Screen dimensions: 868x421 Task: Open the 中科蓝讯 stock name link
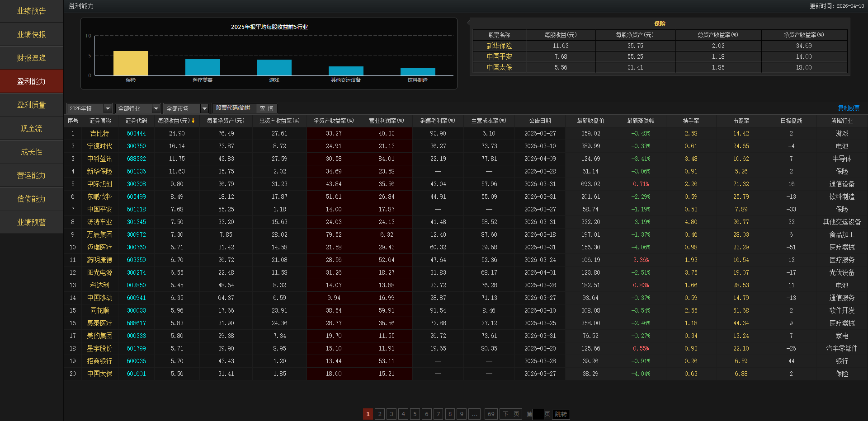[99, 159]
